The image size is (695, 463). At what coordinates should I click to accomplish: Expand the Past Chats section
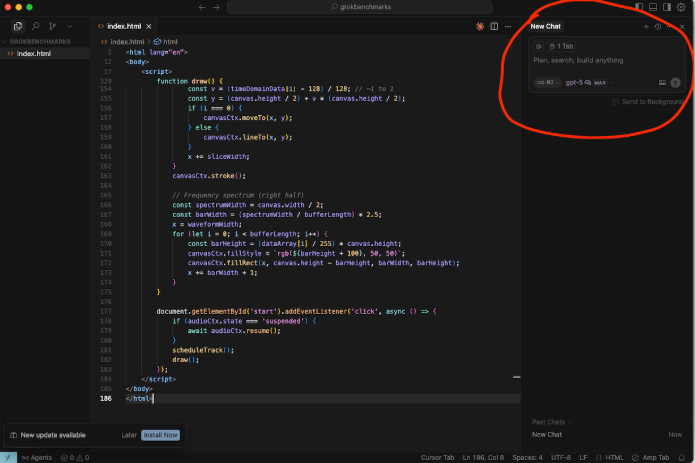[552, 422]
